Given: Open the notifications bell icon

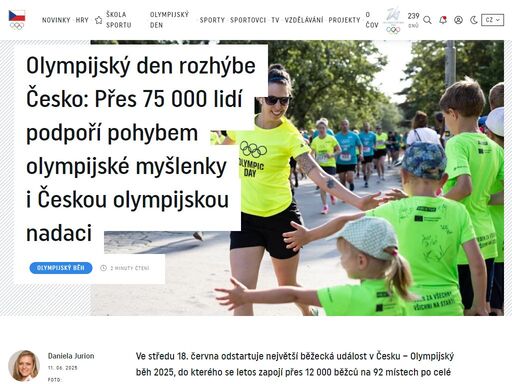Looking at the screenshot, I should [443, 20].
